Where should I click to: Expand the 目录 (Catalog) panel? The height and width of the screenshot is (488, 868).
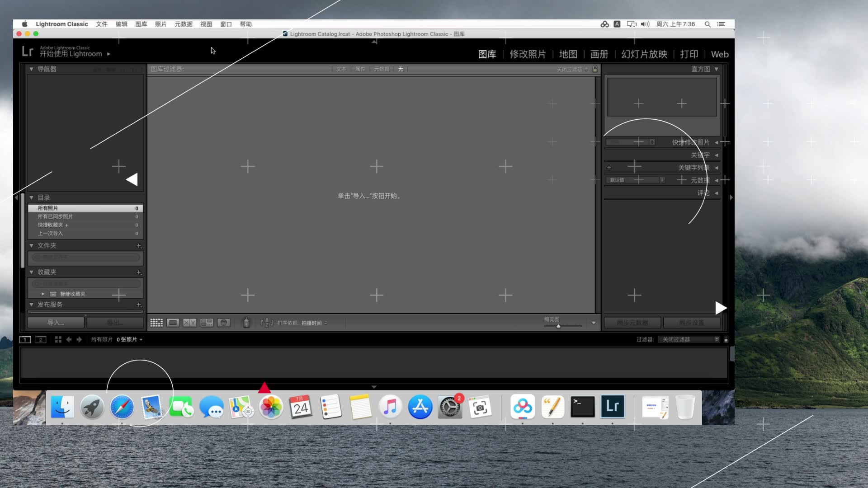[31, 197]
